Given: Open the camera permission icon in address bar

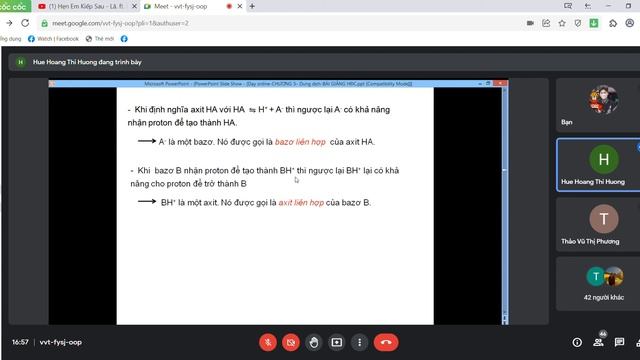Looking at the screenshot, I should pos(530,23).
